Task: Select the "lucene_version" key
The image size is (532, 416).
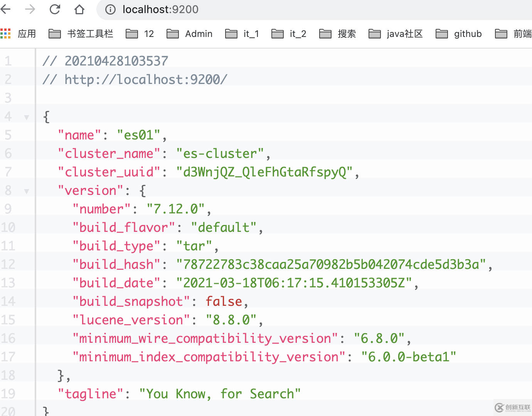Action: [x=131, y=320]
